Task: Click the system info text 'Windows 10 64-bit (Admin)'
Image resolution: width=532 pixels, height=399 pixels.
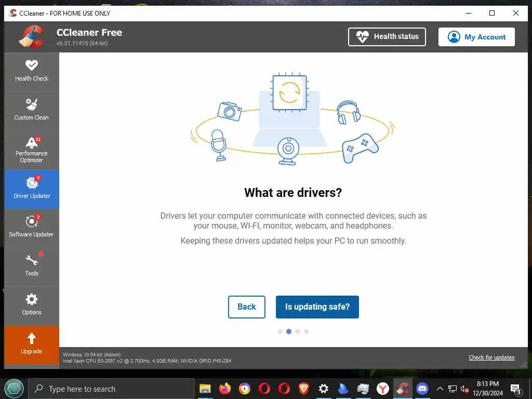Action: tap(91, 354)
